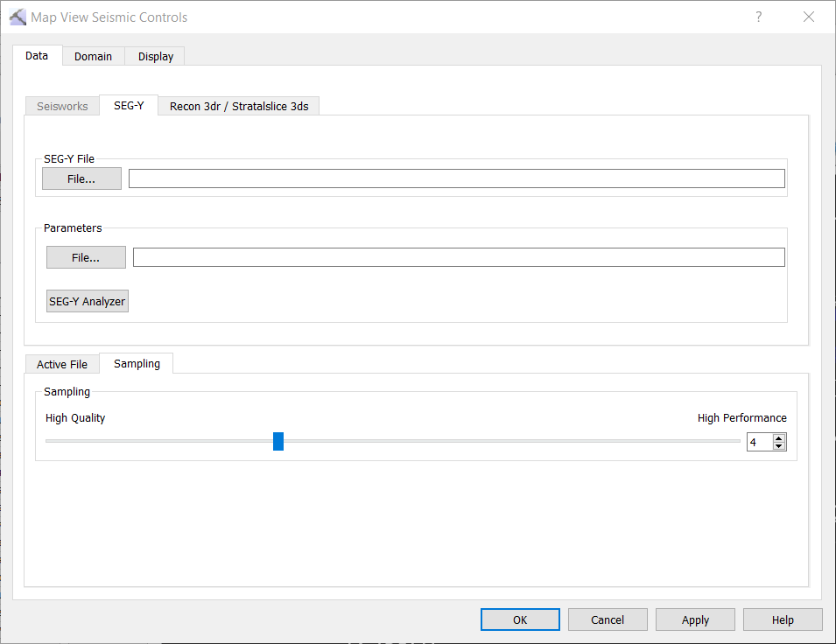Decrease sampling value with the down arrow

[x=779, y=446]
